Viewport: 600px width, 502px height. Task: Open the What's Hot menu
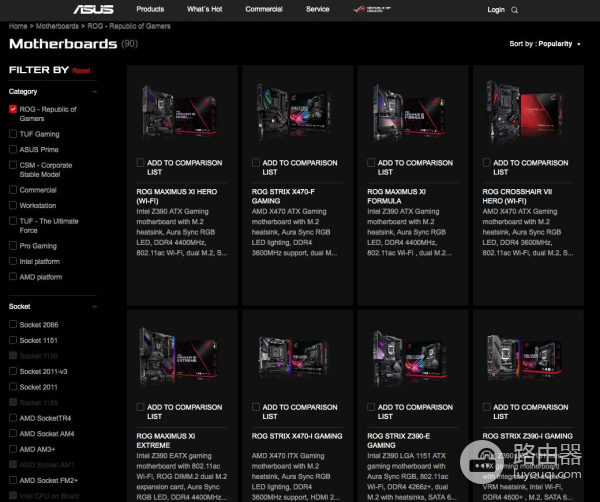click(205, 9)
